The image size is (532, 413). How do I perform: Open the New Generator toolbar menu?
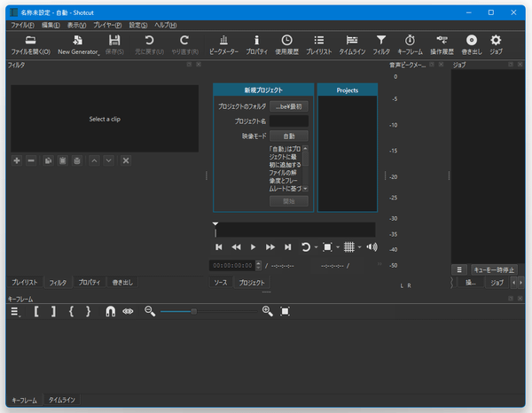[78, 45]
